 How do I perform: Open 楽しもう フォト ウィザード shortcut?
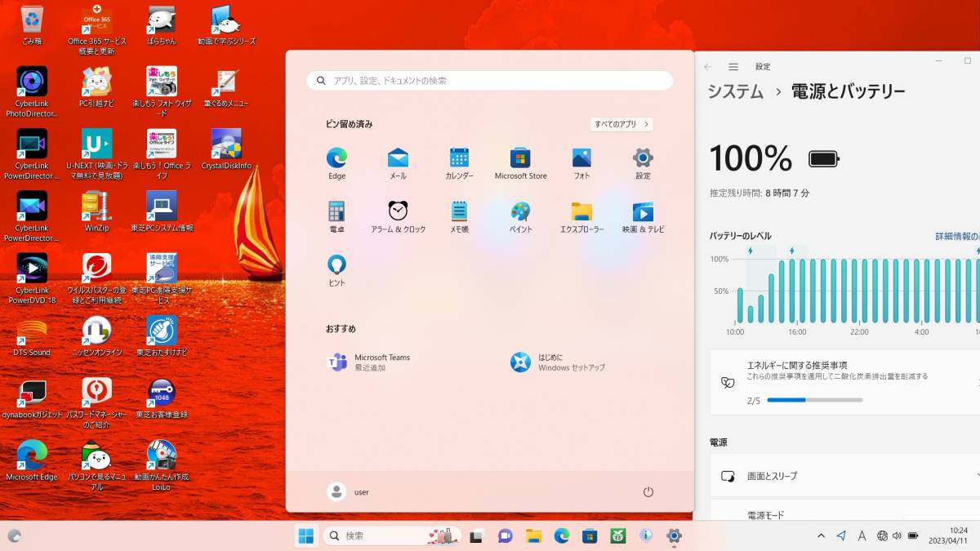[x=162, y=92]
